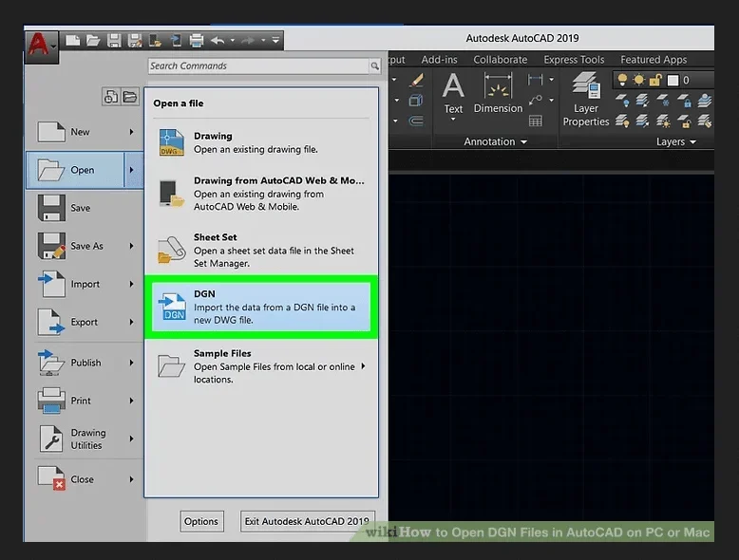This screenshot has width=739, height=560.
Task: Click Open from Web & Mobile toolbar icon
Action: (155, 41)
